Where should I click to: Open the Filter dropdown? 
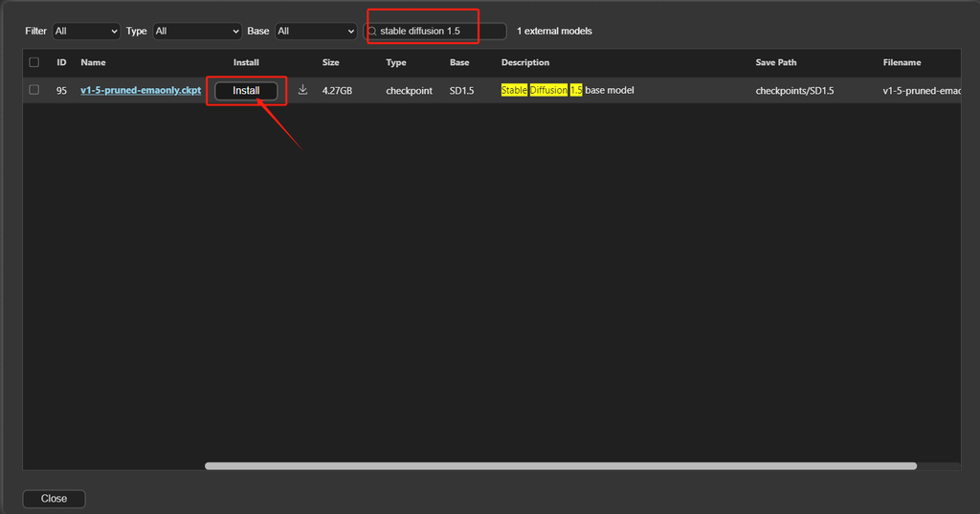point(86,32)
